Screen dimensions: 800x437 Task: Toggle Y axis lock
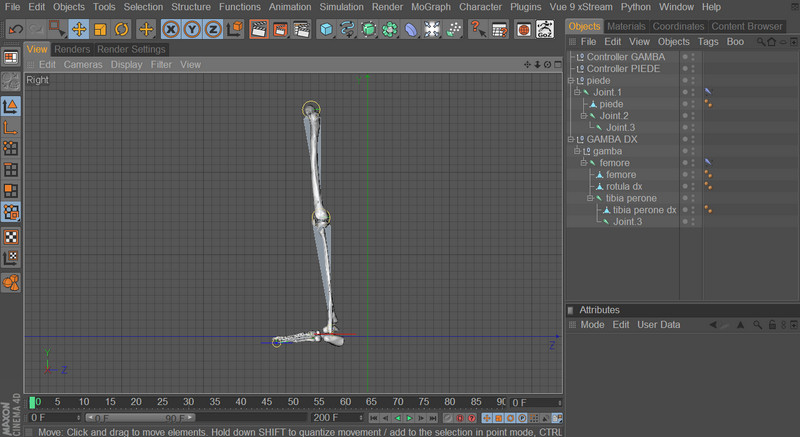[x=191, y=29]
